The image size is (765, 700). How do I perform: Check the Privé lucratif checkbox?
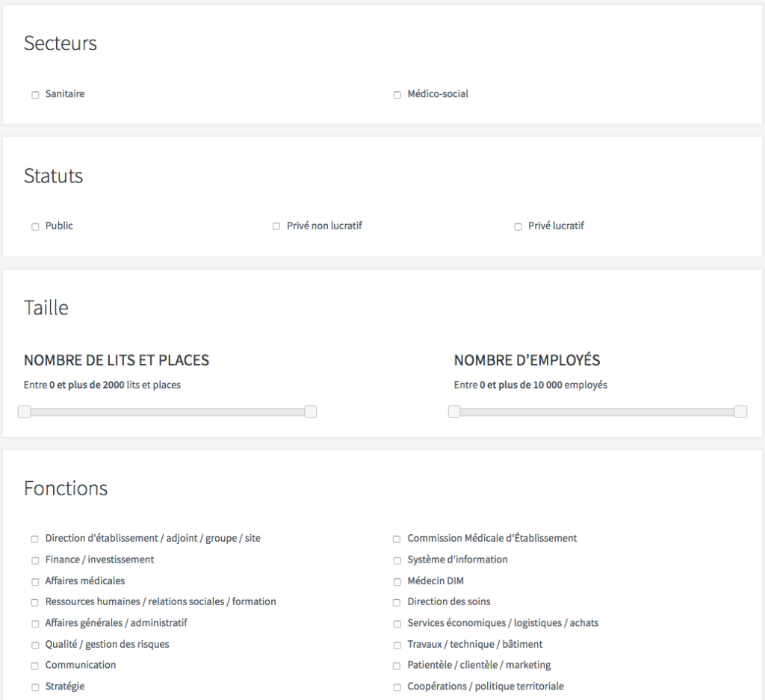tap(518, 226)
